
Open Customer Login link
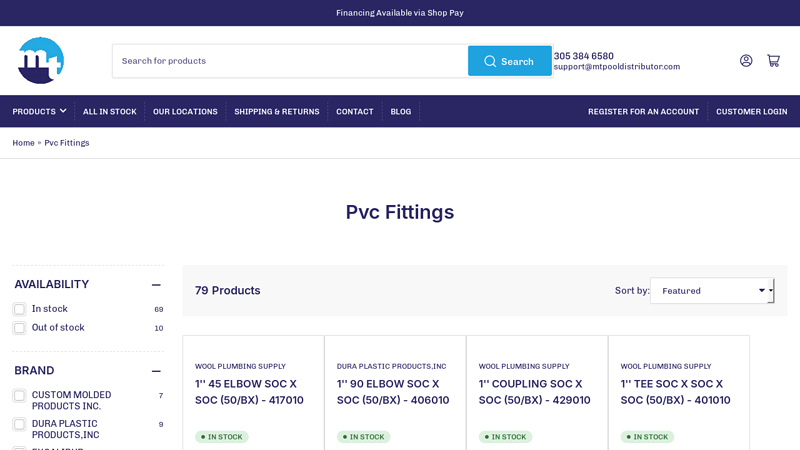751,112
